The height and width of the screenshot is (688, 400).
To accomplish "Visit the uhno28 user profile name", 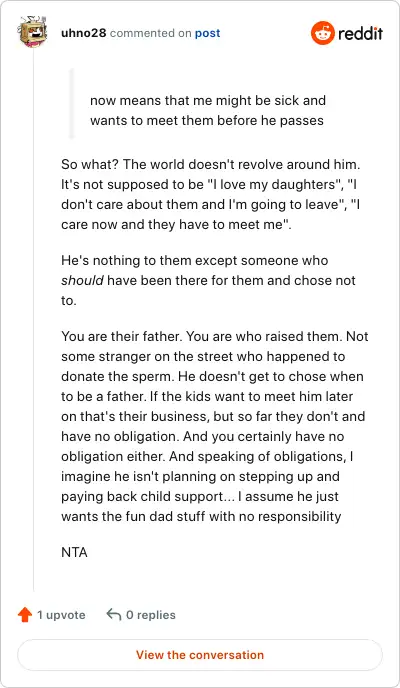I will (84, 33).
